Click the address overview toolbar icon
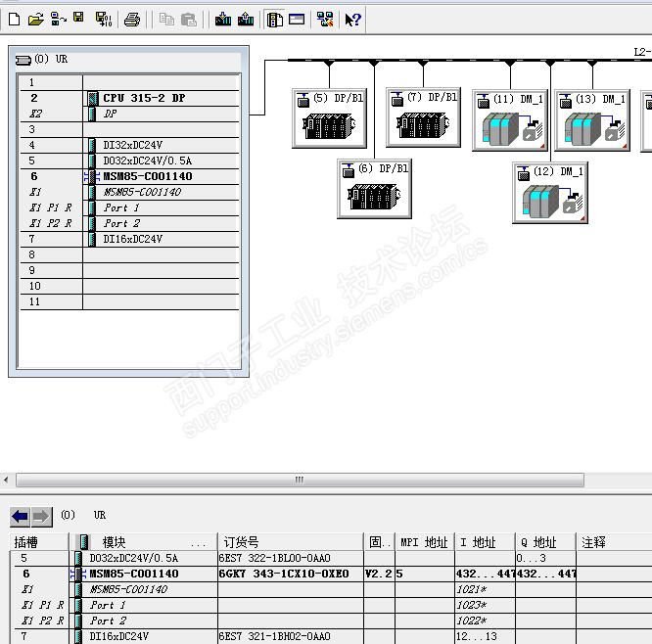The image size is (652, 644). [297, 20]
